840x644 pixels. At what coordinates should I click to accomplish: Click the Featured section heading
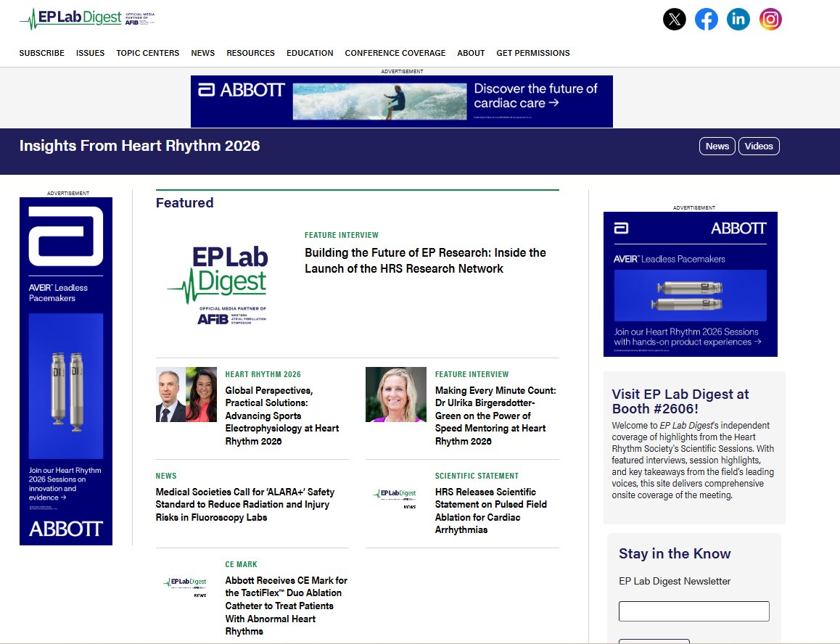pyautogui.click(x=185, y=202)
